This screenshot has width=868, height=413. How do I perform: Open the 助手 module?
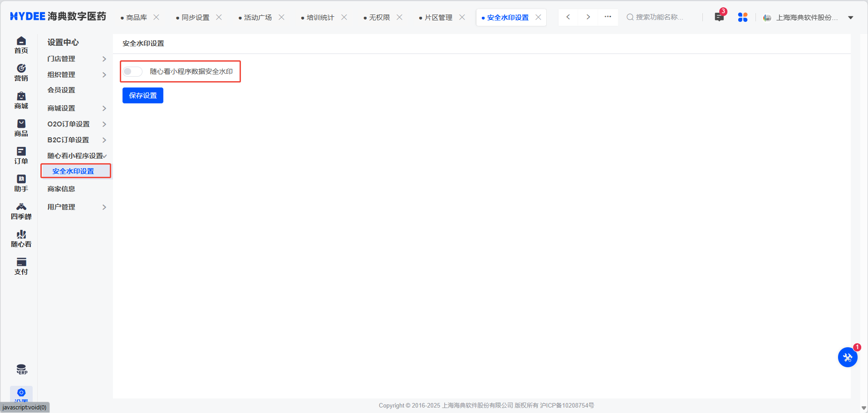(21, 183)
